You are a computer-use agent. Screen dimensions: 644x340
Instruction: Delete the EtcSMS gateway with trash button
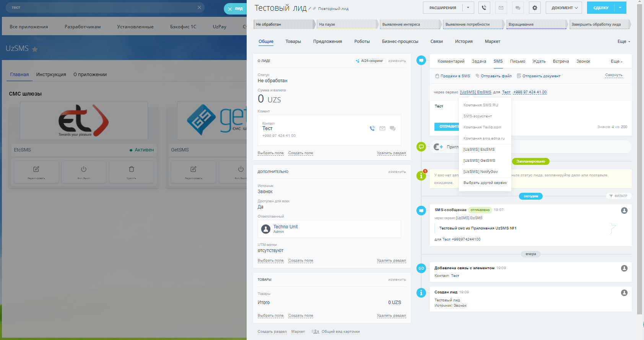131,172
